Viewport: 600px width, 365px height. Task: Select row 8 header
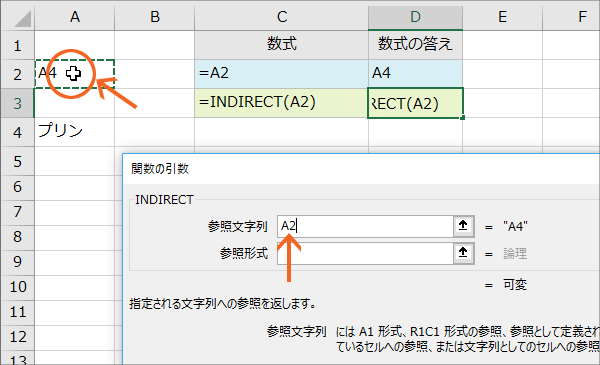click(x=17, y=237)
